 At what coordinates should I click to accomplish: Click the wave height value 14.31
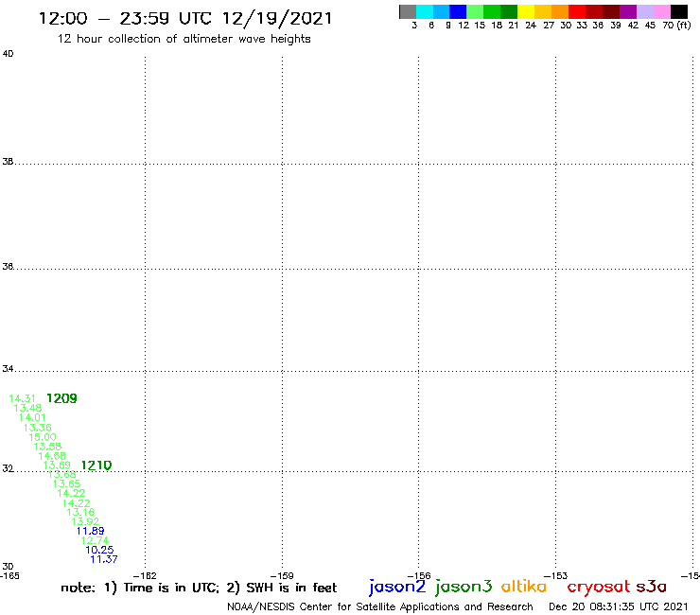click(x=22, y=398)
